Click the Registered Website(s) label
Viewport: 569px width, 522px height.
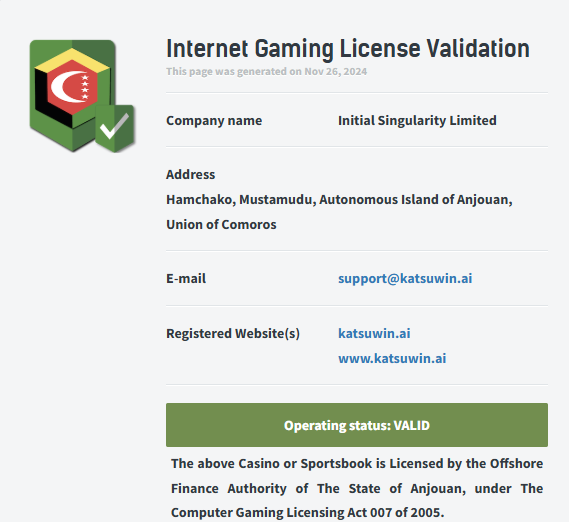[233, 333]
